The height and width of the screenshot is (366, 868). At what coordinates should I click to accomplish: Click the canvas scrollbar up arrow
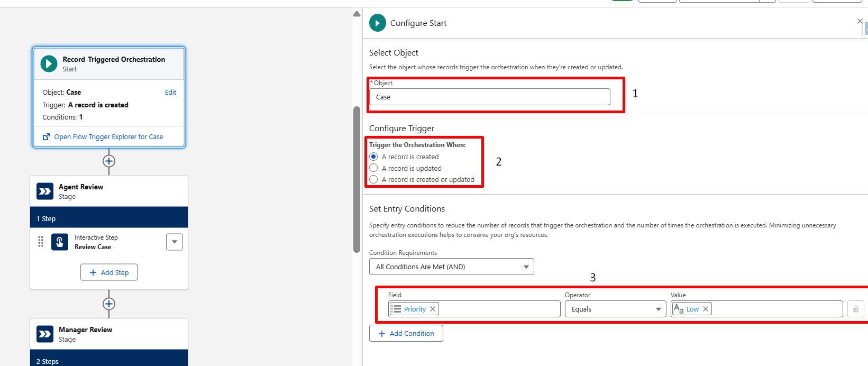click(357, 14)
